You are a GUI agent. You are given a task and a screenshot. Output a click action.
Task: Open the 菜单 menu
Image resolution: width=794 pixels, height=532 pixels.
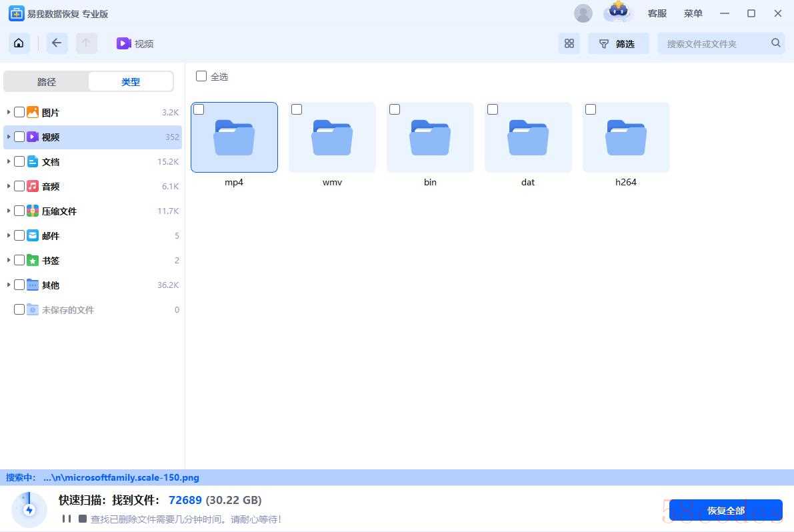coord(693,13)
